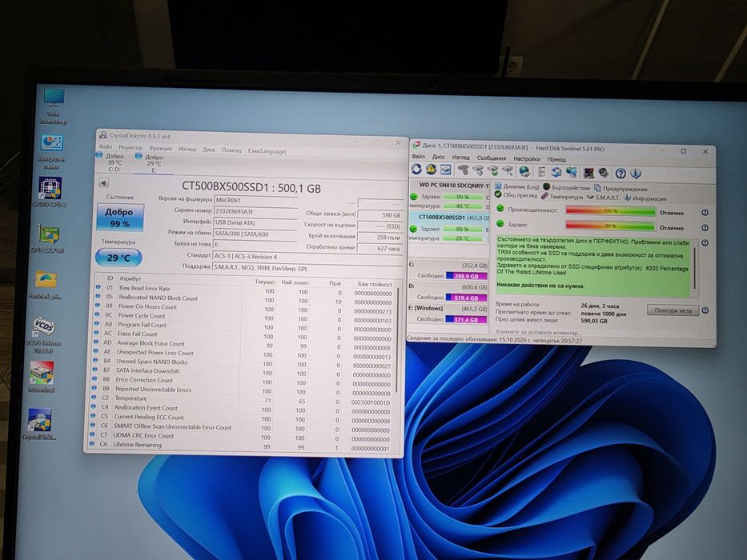Image resolution: width=747 pixels, height=560 pixels.
Task: Select the WD PC SN810 disk in Sentinel list
Action: click(449, 196)
